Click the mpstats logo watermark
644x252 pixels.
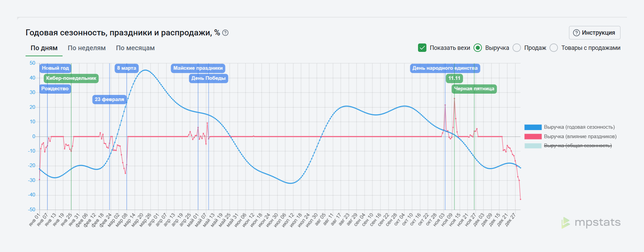tap(591, 223)
